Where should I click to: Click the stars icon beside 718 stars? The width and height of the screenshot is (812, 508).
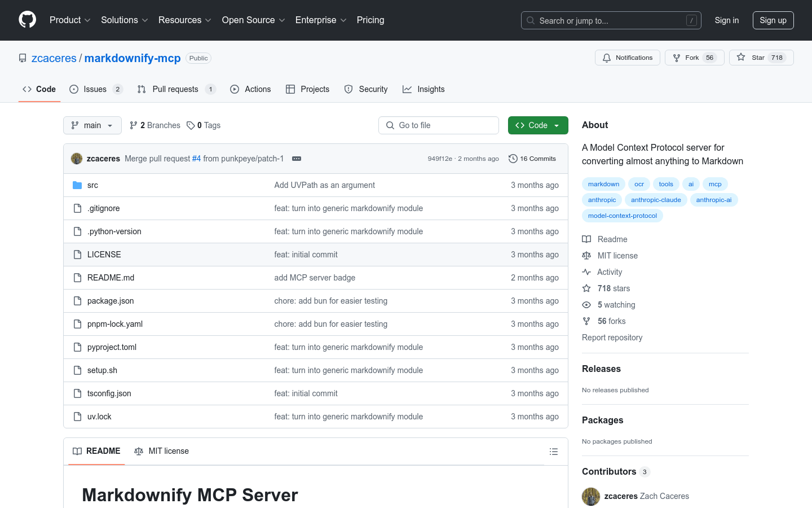[x=586, y=288]
